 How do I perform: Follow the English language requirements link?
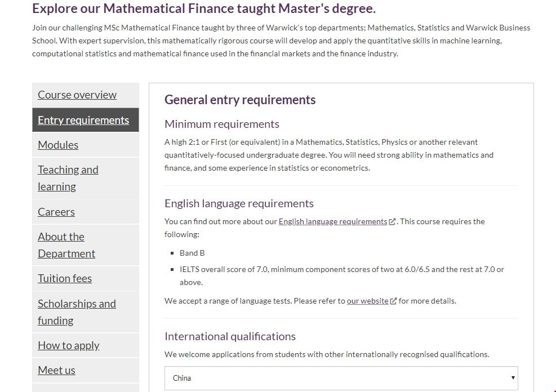point(332,221)
